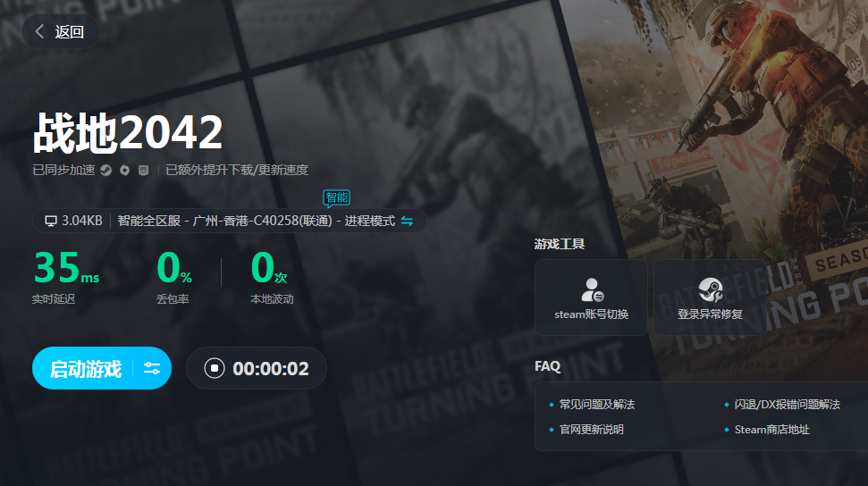Open the 闪退/DX报错问题解法 FAQ link

tap(787, 405)
